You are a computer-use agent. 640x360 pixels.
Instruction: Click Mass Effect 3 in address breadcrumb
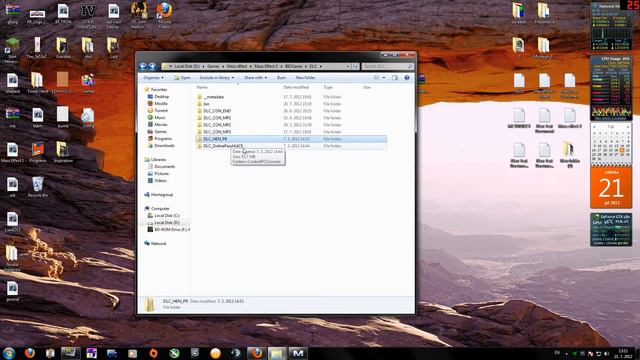[266, 66]
